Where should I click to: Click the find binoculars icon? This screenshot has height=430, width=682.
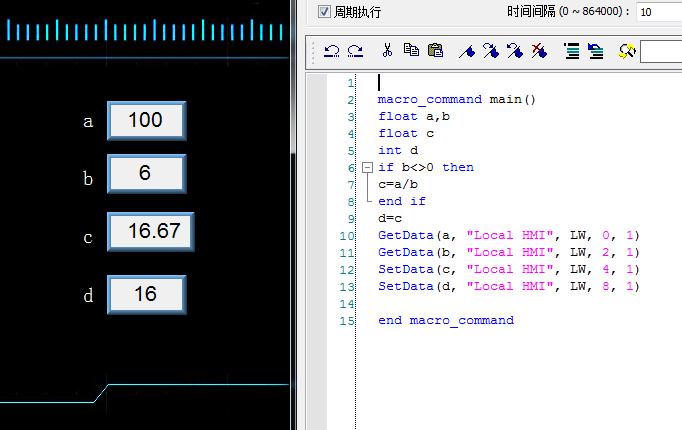click(x=627, y=51)
